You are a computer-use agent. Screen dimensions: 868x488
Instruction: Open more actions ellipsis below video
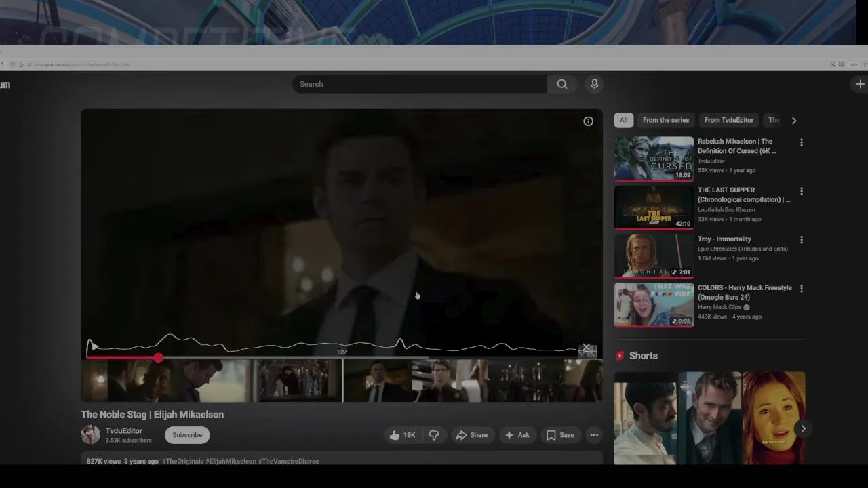tap(594, 435)
